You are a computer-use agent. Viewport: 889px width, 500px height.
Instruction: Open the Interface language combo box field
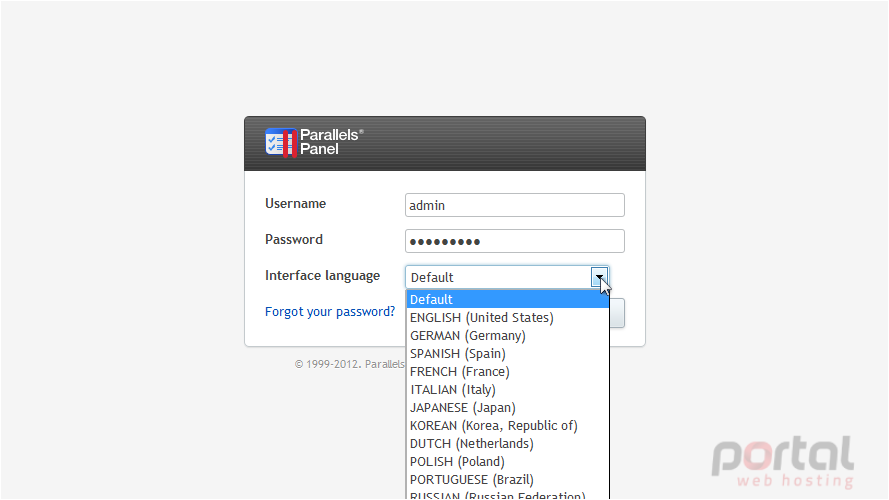507,277
